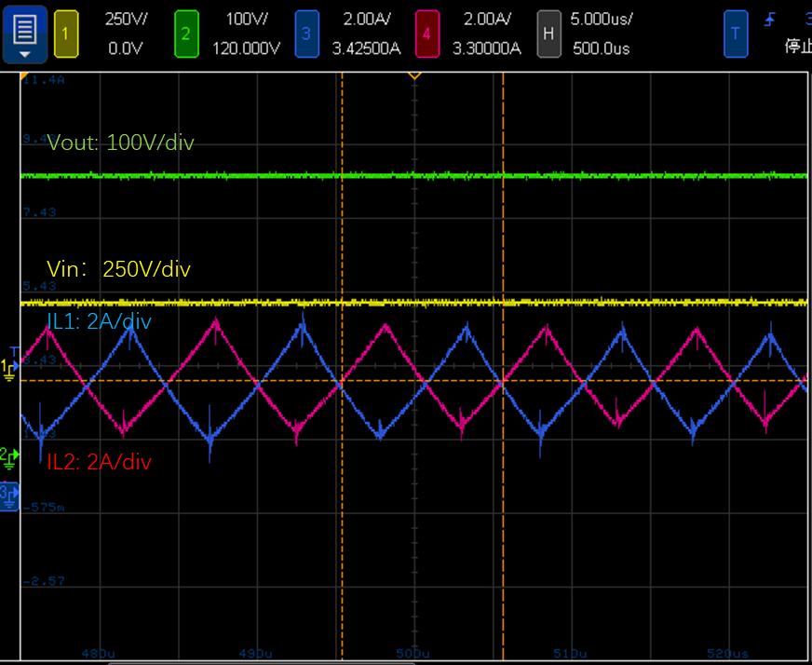
Task: Select the blue channel 3 ground marker
Action: (9, 495)
